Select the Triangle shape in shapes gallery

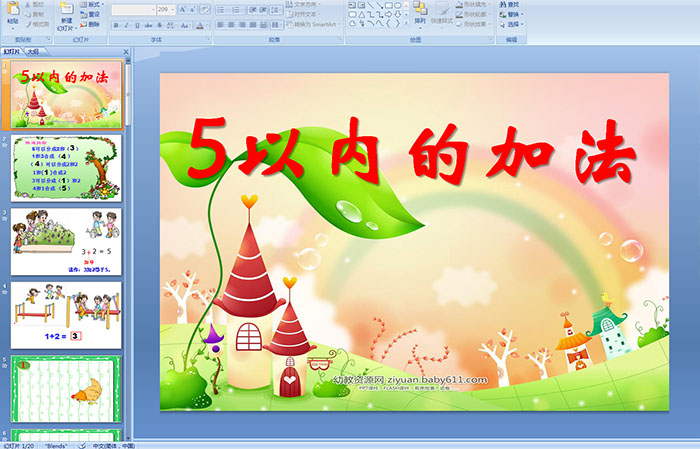[361, 15]
